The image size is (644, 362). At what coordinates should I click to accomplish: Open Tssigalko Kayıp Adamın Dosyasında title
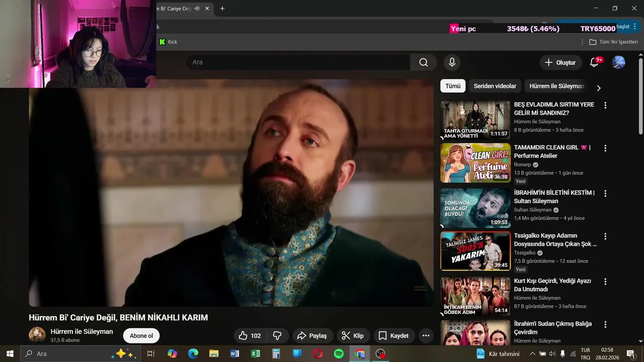[x=555, y=240]
